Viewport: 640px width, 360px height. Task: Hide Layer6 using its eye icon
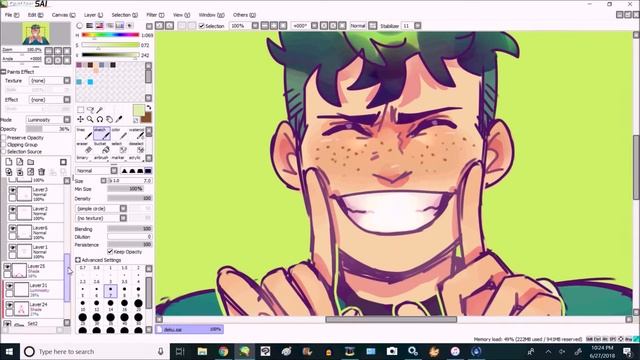(x=13, y=229)
